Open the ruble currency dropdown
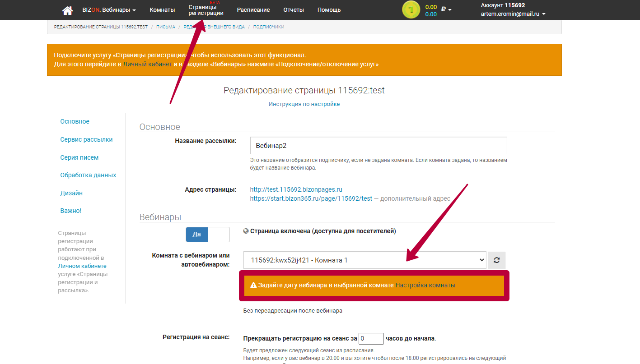 point(446,9)
